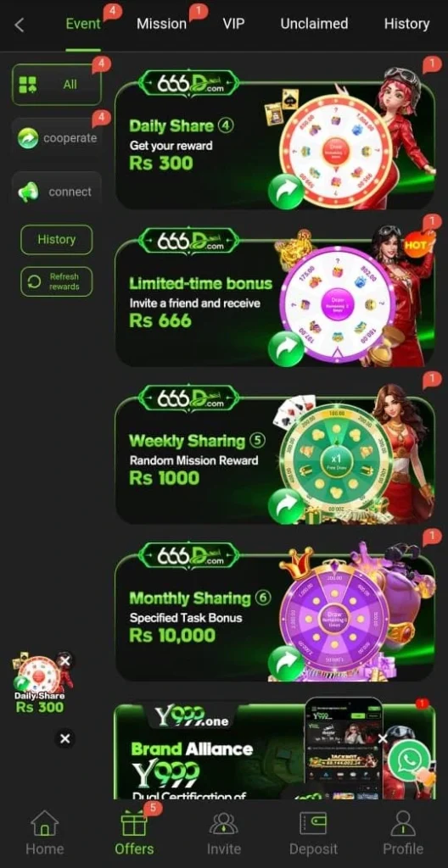This screenshot has width=448, height=868.
Task: Open the Deposit wallet icon
Action: point(313,823)
